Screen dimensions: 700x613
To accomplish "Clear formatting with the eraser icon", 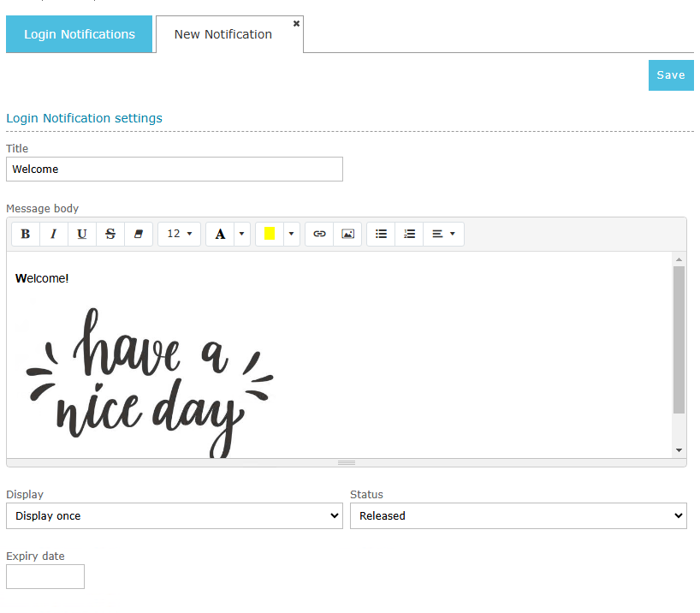I will tap(139, 234).
